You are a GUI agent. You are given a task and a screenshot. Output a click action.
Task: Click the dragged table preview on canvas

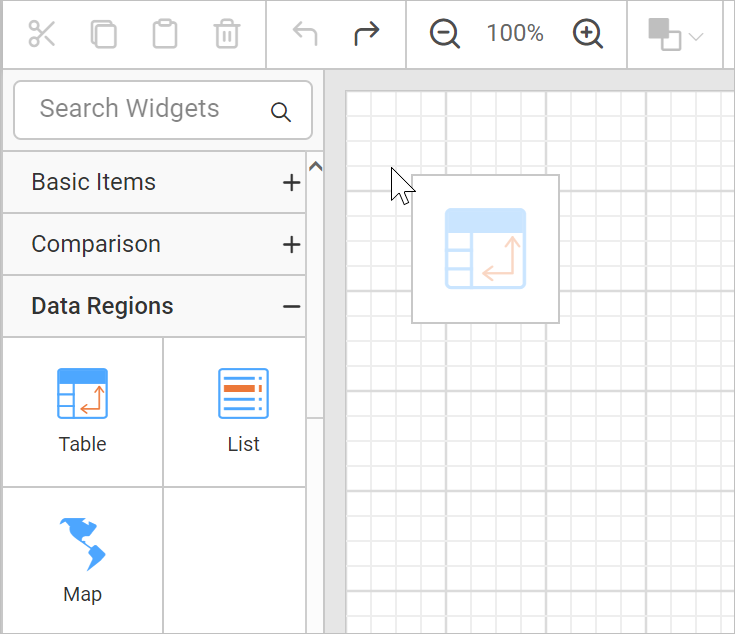click(x=485, y=249)
